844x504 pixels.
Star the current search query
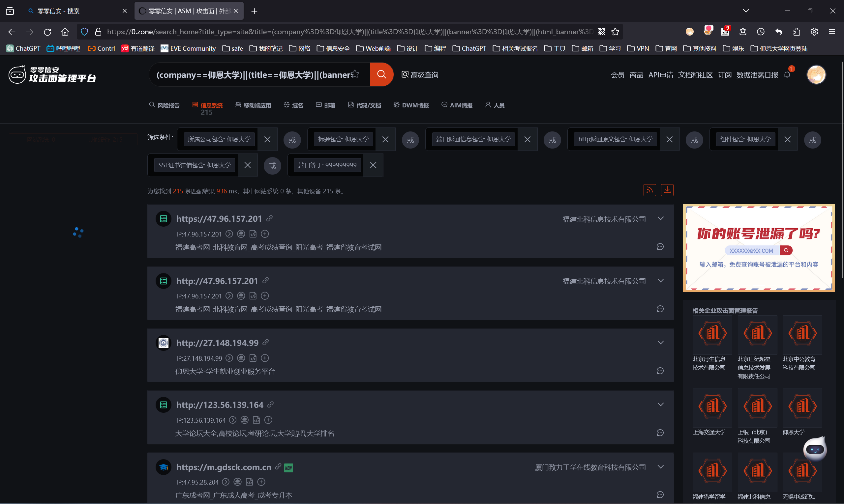pyautogui.click(x=355, y=74)
